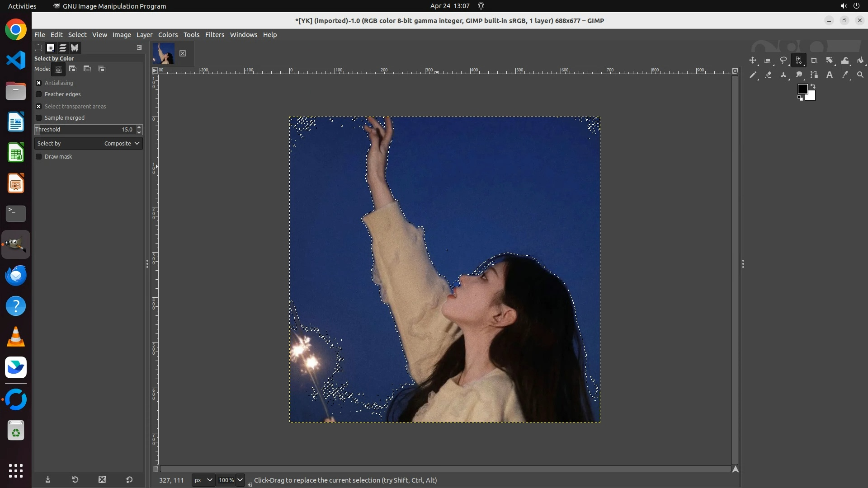Select the Color Picker eyedropper tool

845,75
